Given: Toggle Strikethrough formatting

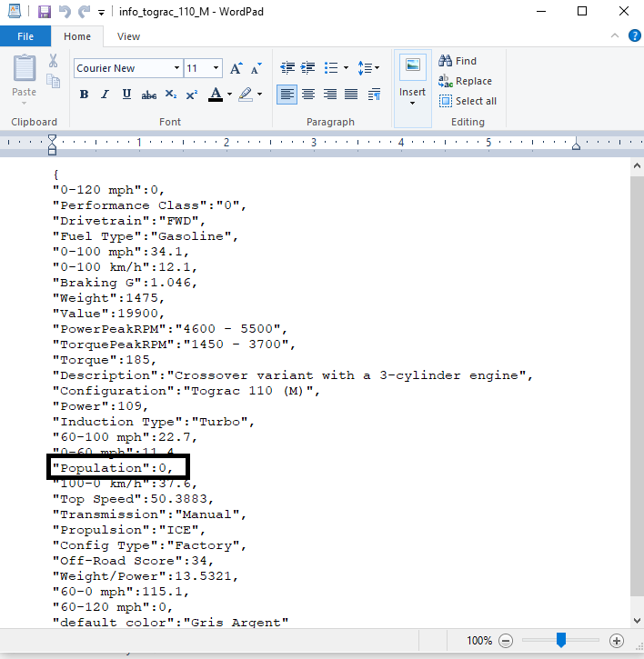Looking at the screenshot, I should (149, 95).
